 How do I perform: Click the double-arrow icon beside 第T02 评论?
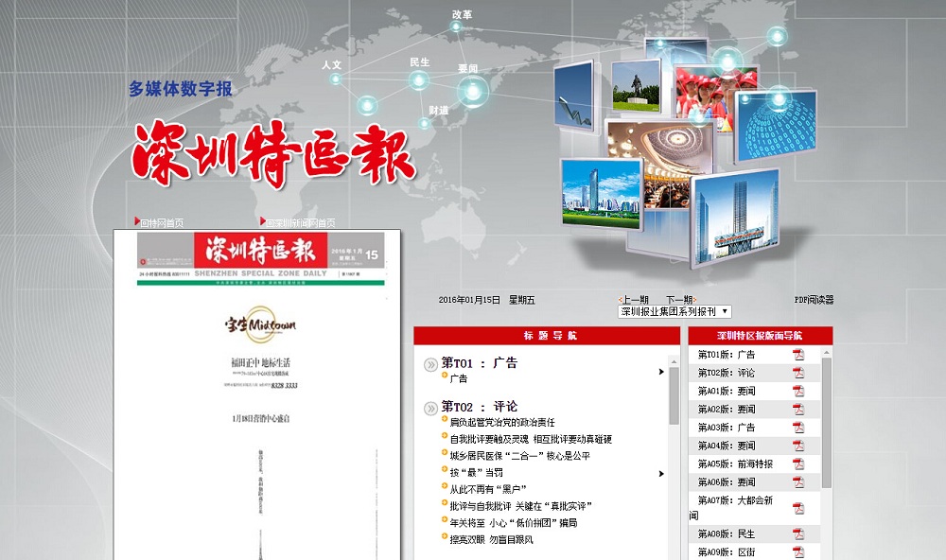coord(430,409)
